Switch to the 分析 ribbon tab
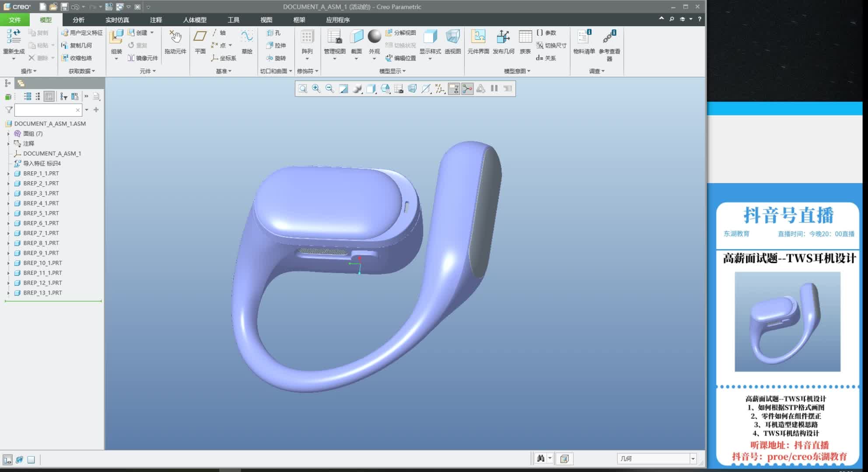Screen dimensions: 868x472 click(x=78, y=20)
